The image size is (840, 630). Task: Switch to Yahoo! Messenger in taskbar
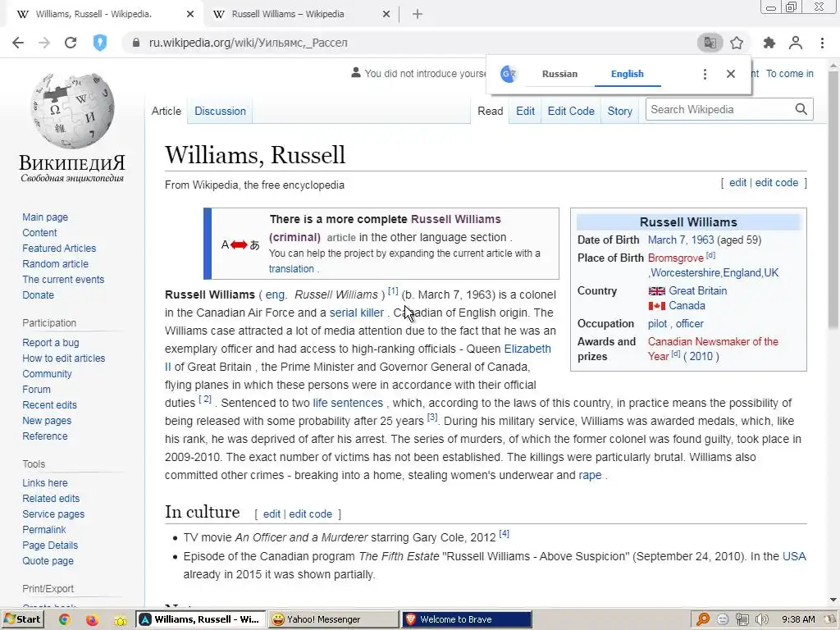(x=333, y=619)
